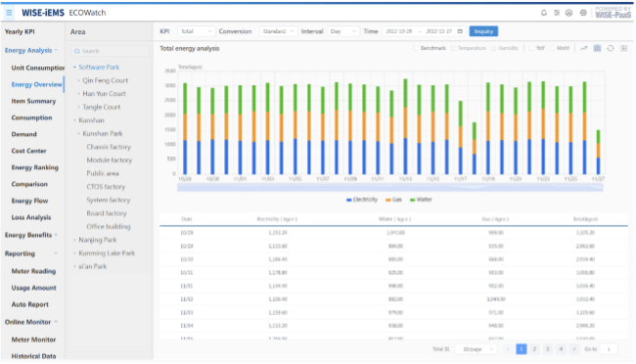636x364 pixels.
Task: Open the settings gear in header
Action: pos(583,13)
